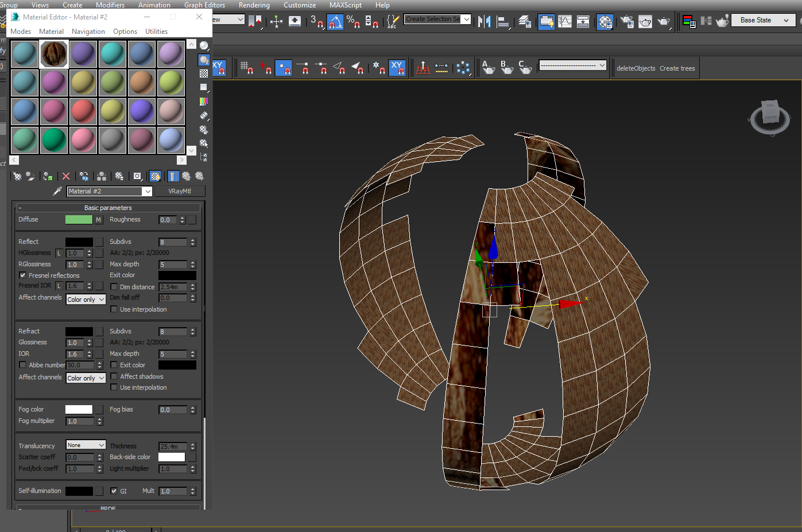
Task: Click the VRayMtl type button
Action: [180, 191]
